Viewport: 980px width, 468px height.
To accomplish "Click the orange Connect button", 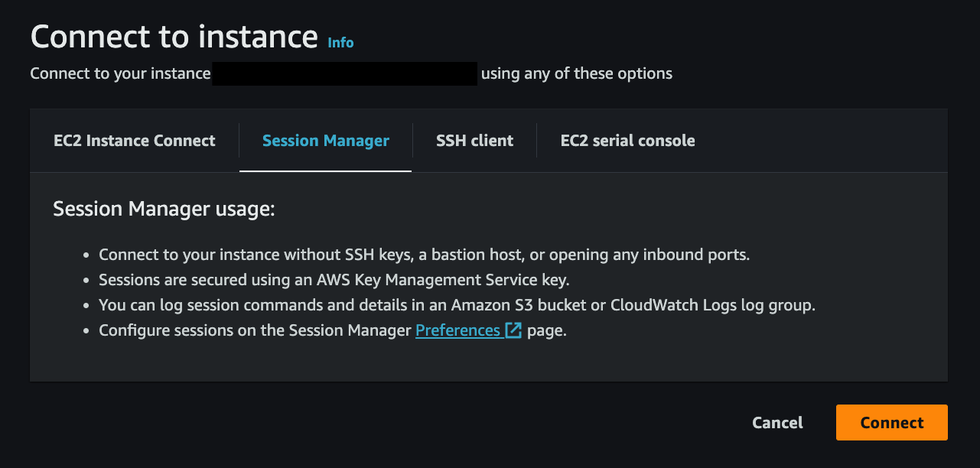I will 891,422.
